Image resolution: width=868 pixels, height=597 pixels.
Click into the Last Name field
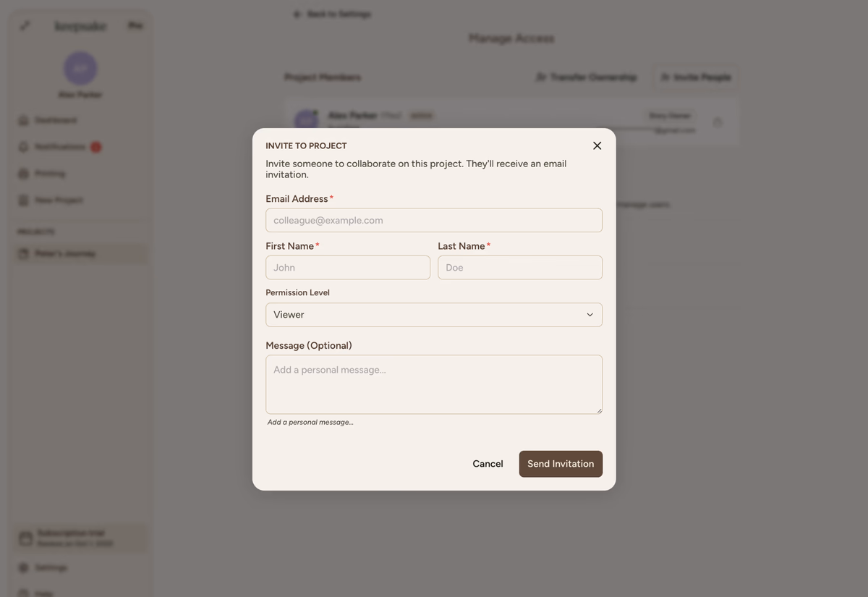[519, 268]
